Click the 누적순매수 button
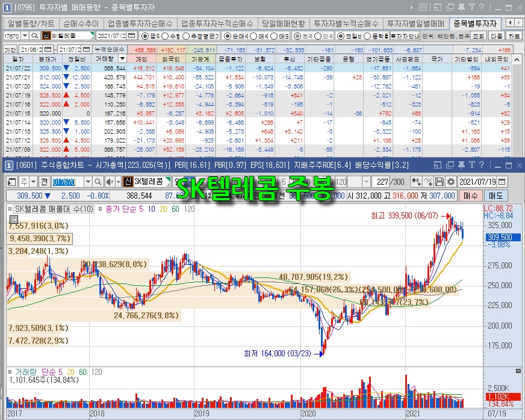The image size is (525, 420). coord(110,49)
